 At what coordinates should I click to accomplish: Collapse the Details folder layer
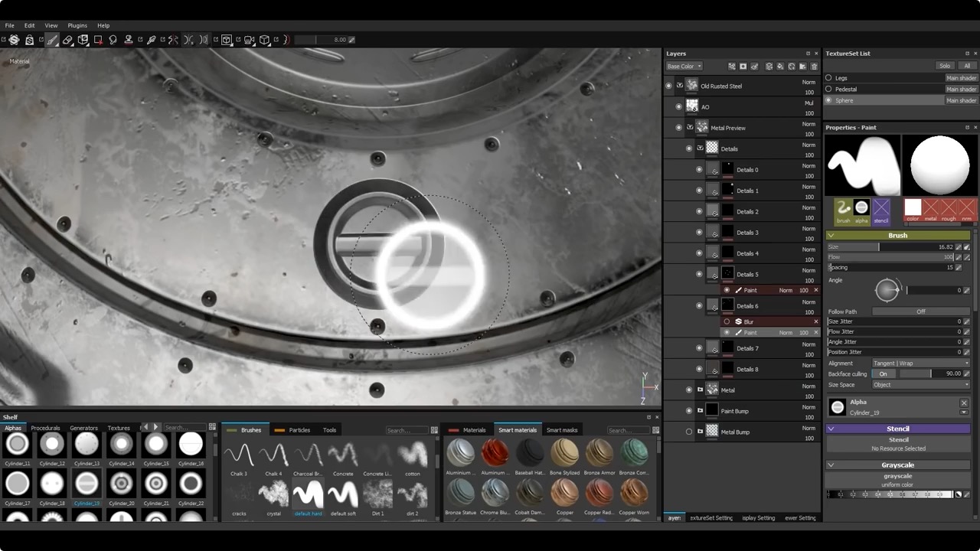tap(700, 148)
